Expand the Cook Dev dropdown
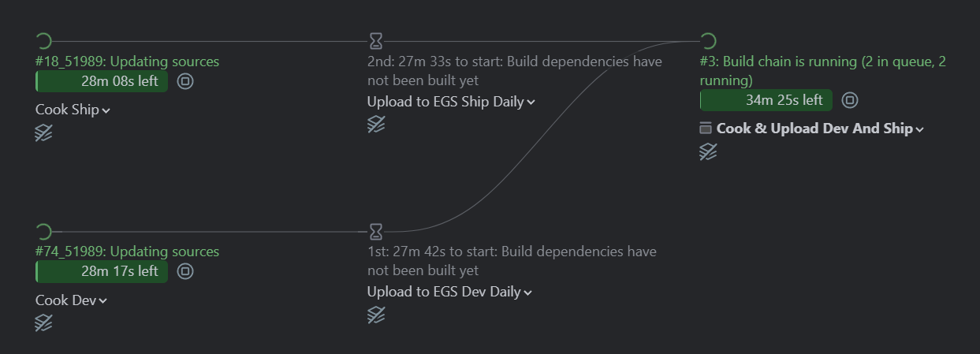The image size is (980, 354). coord(71,300)
